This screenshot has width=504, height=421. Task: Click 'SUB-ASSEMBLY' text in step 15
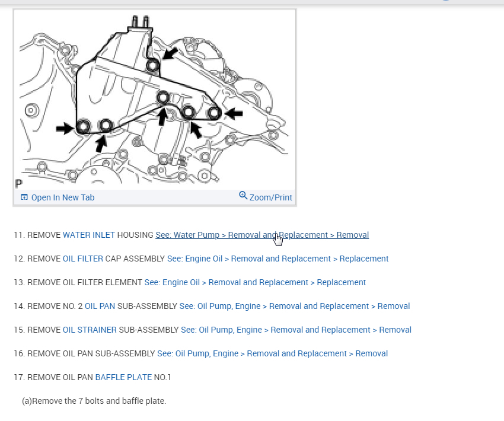[x=148, y=330]
